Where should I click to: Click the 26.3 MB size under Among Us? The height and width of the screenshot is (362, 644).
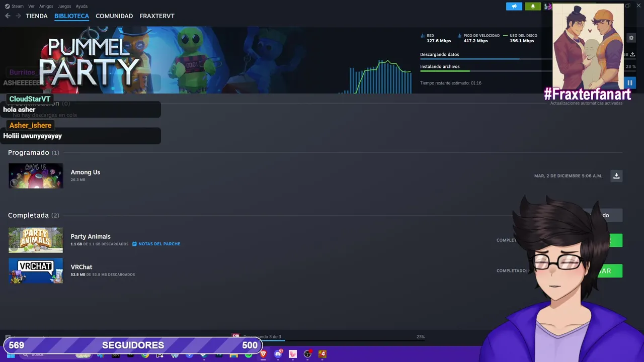(78, 179)
